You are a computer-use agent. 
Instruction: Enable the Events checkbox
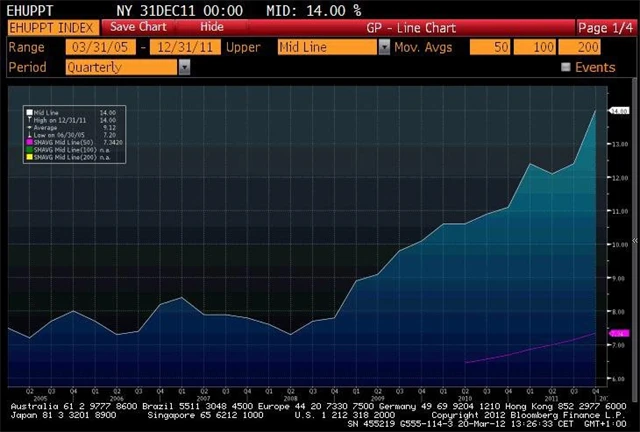coord(566,67)
